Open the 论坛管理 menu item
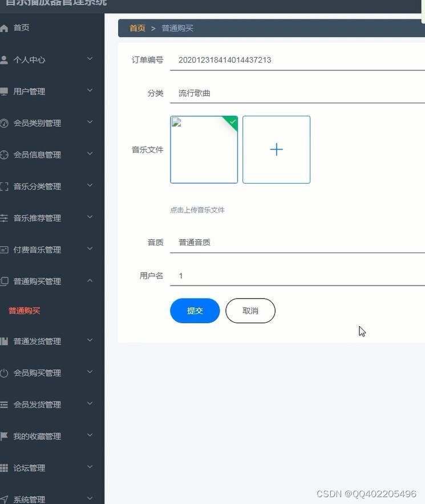This screenshot has width=425, height=504. point(29,468)
